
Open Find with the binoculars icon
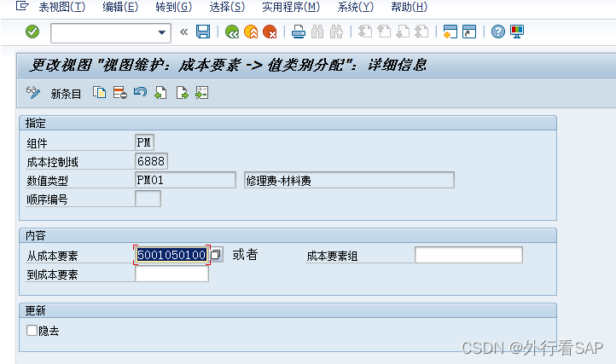pyautogui.click(x=317, y=32)
